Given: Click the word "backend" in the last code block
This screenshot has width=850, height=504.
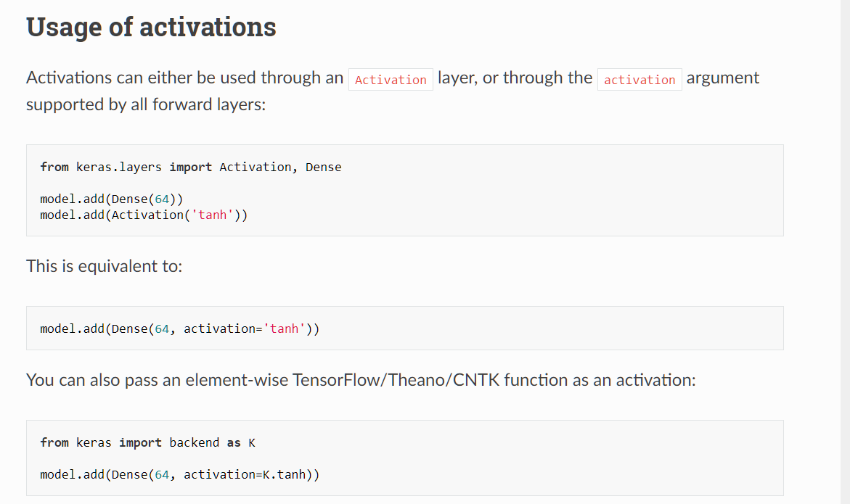Looking at the screenshot, I should click(x=194, y=442).
